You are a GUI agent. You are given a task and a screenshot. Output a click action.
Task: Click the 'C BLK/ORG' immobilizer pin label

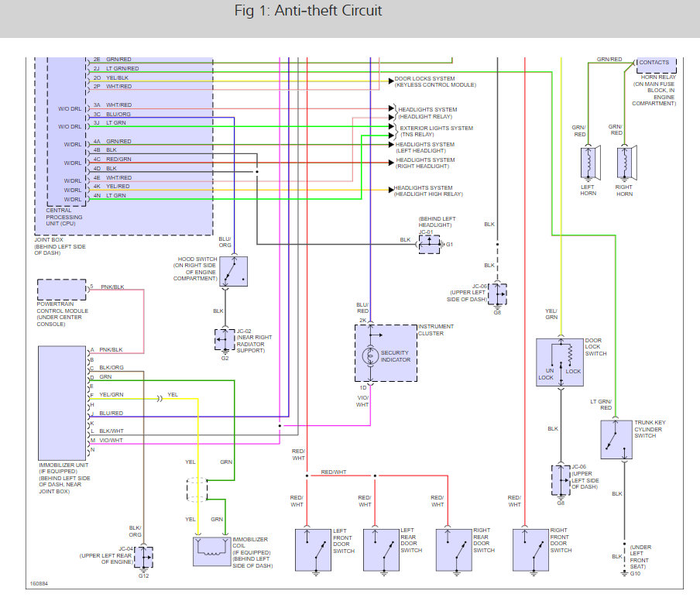pos(107,368)
